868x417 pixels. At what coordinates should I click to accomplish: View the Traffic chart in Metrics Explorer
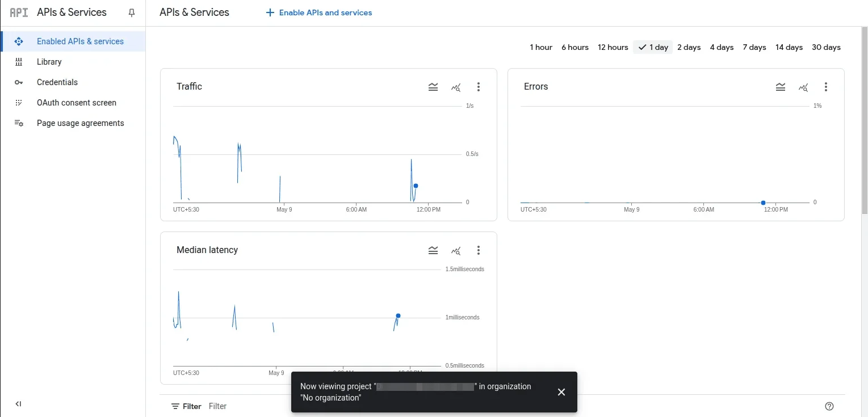(x=456, y=87)
